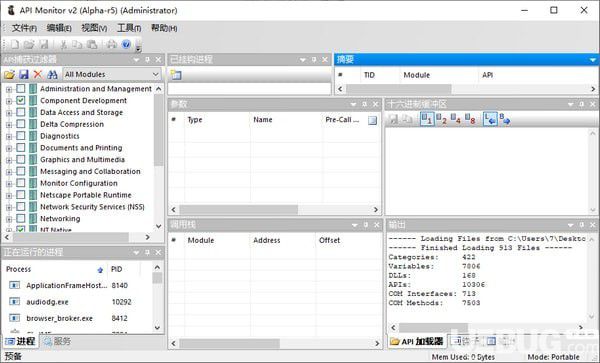Click copy icon in hex buffer toolbar
The image size is (600, 363).
(x=407, y=119)
